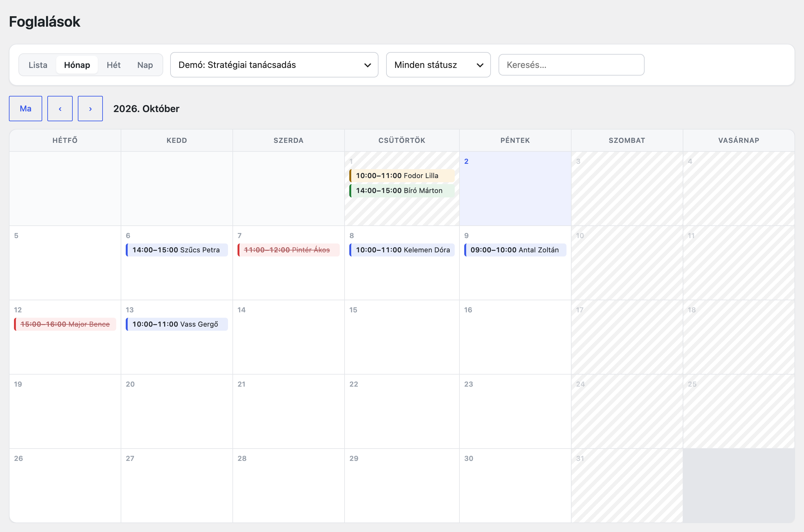Open the 14:00–15:00 Szűcs Petra booking
The image size is (804, 532).
pyautogui.click(x=177, y=250)
